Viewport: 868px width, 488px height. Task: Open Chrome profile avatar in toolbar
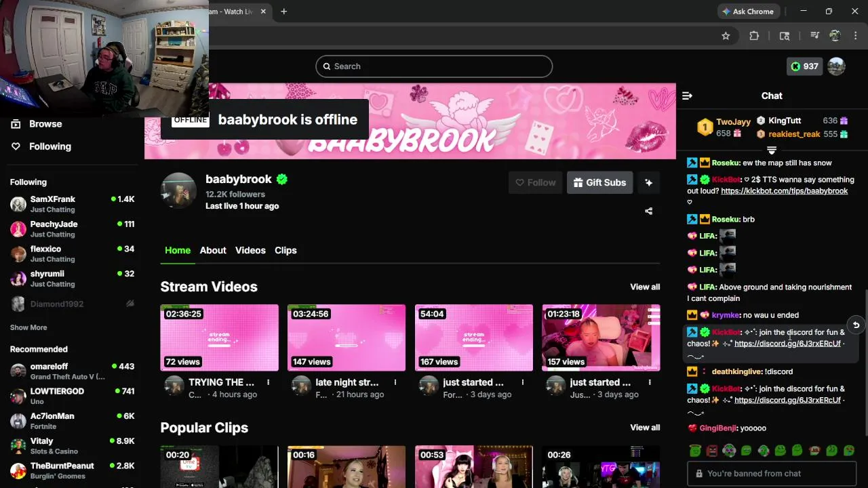[x=835, y=36]
